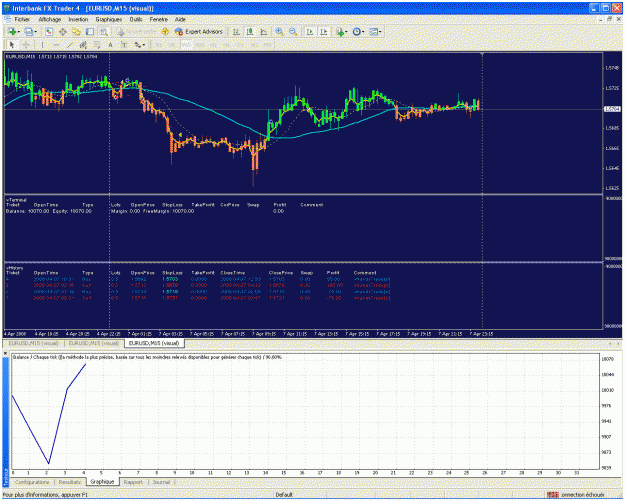Select the Crosshair tool
The image size is (625, 501).
pos(26,45)
